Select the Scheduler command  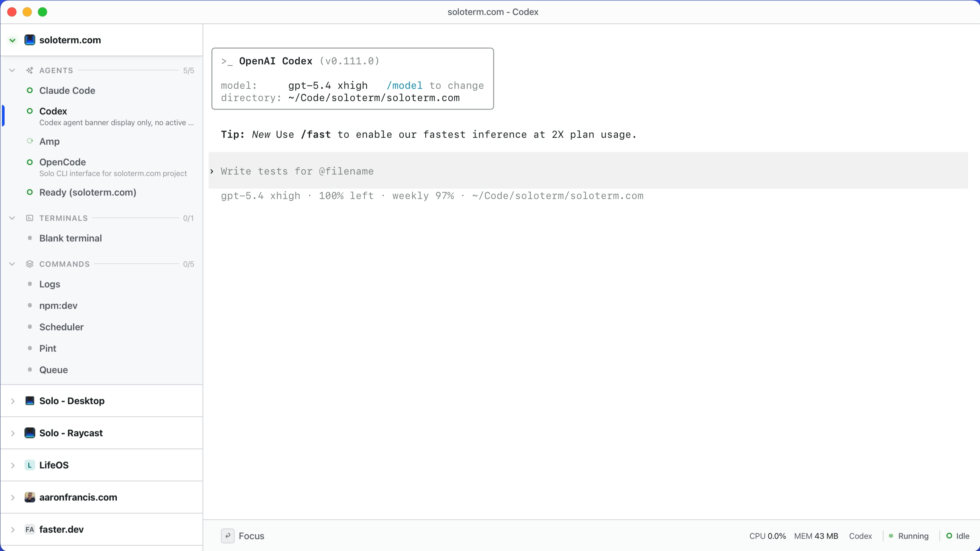tap(102, 327)
